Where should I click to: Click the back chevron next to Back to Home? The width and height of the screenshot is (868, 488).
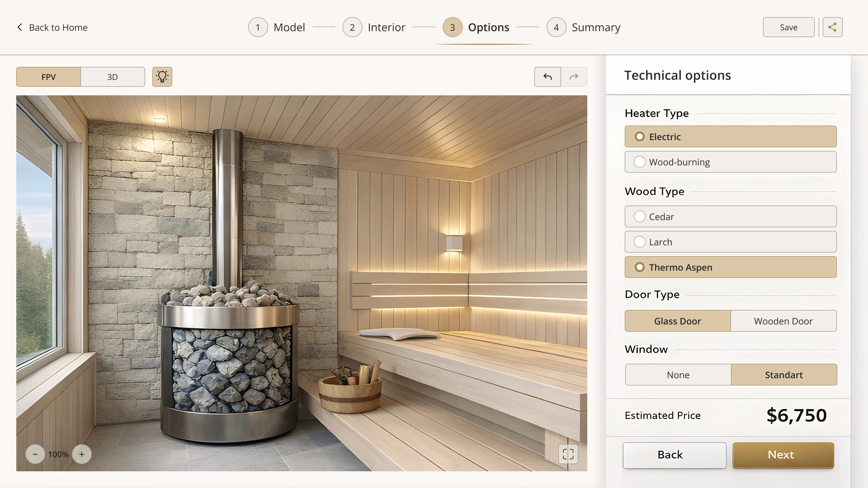coord(19,27)
